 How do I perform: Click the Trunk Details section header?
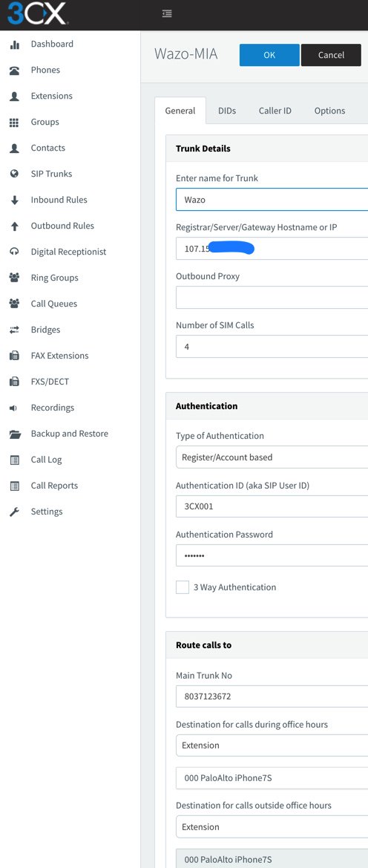click(203, 149)
